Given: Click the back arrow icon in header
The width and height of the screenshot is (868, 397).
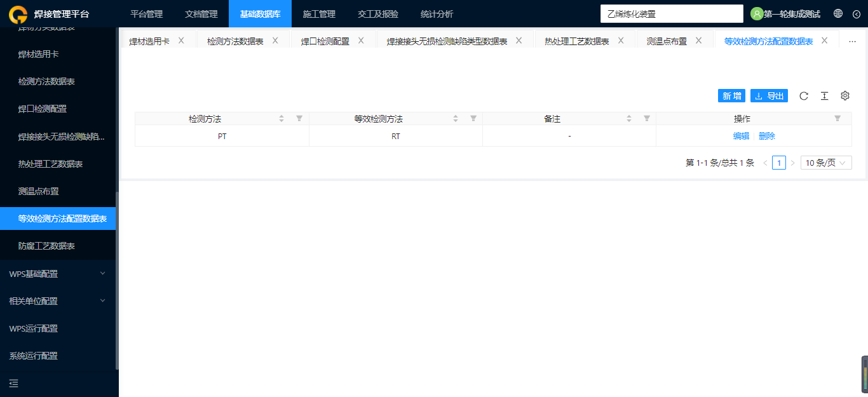Looking at the screenshot, I should coord(857,13).
